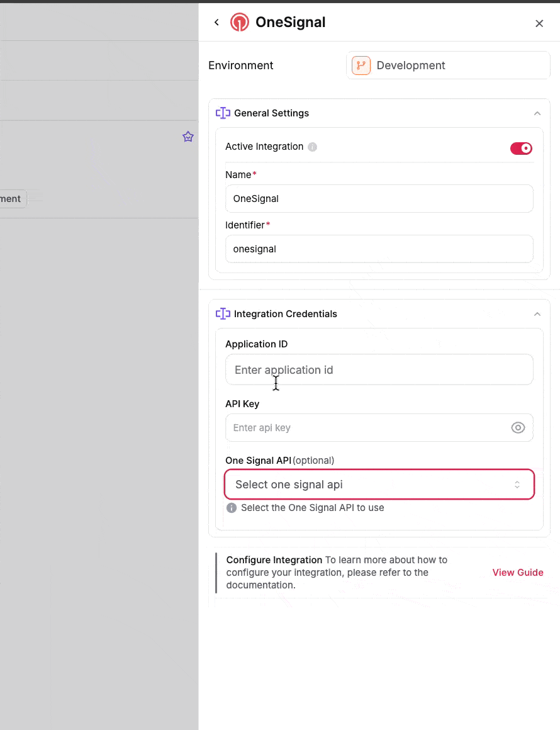Focus the Application ID input
The width and height of the screenshot is (560, 730).
coord(379,369)
